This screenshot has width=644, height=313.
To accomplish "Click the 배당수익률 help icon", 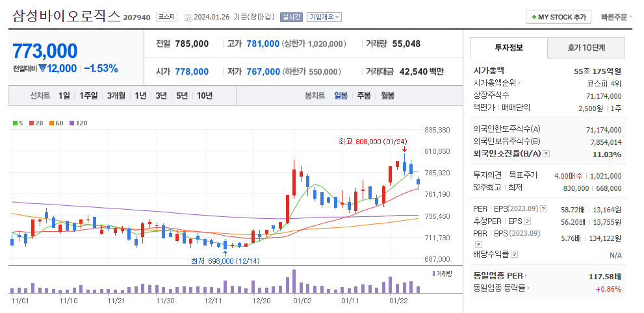I will pyautogui.click(x=514, y=255).
